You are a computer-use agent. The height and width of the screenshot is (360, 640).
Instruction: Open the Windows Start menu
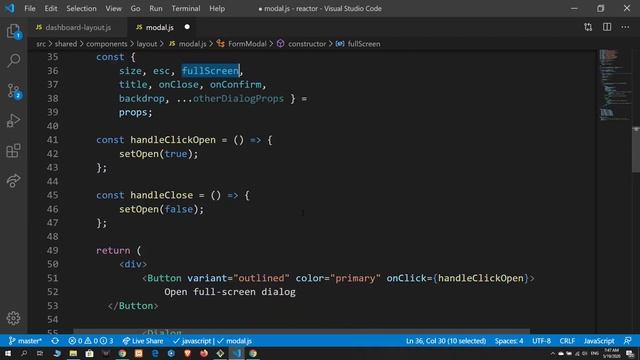coord(8,353)
